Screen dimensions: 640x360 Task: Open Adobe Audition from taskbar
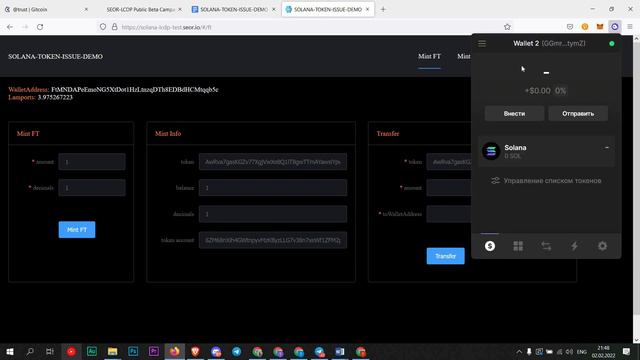[92, 351]
